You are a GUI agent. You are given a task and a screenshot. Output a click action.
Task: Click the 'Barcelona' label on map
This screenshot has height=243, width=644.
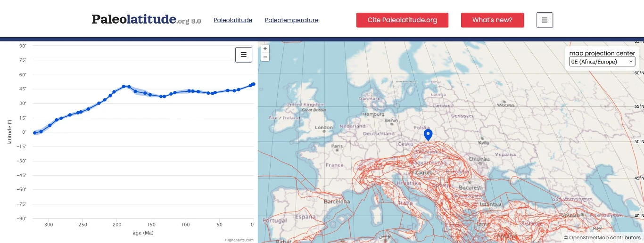[337, 202]
